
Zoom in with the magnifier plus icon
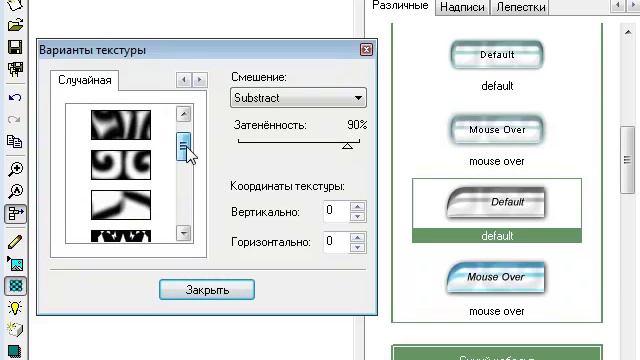15,169
